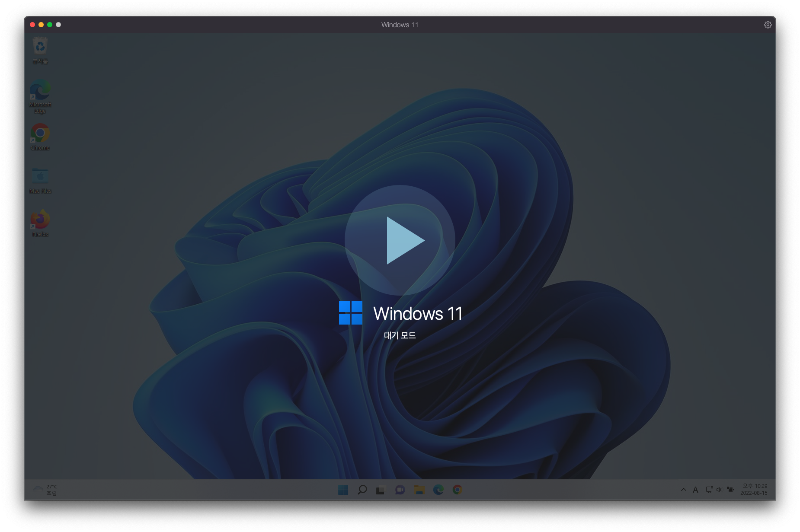Select the Microsoft Edge desktop shortcut

(x=40, y=96)
